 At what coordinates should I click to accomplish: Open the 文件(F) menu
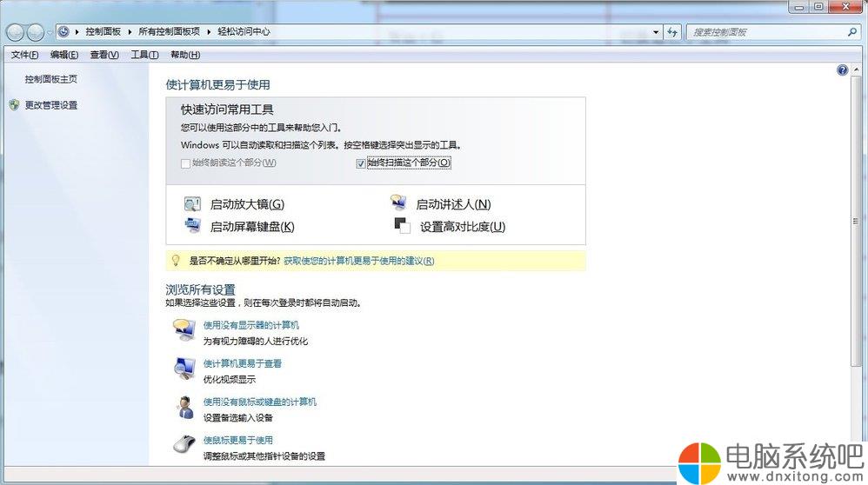tap(24, 55)
